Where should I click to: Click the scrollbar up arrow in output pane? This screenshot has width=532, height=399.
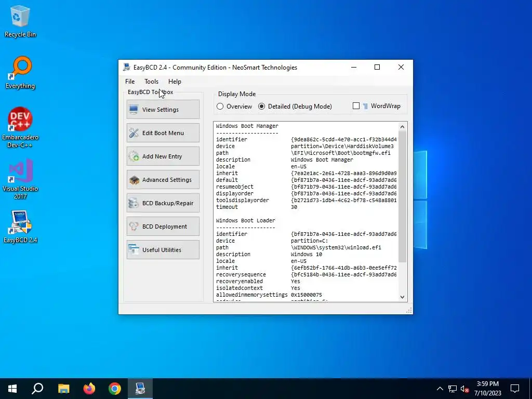pyautogui.click(x=403, y=127)
